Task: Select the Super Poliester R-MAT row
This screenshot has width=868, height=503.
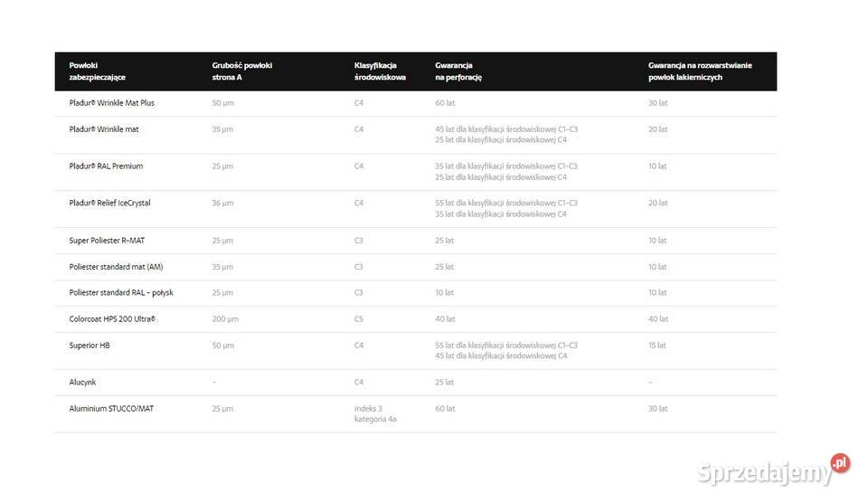Action: click(416, 241)
